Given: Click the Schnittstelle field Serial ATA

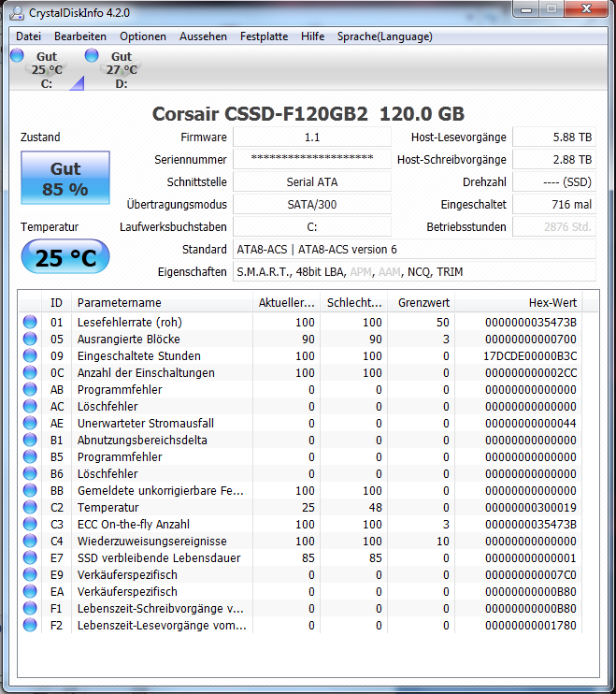Looking at the screenshot, I should pos(312,181).
